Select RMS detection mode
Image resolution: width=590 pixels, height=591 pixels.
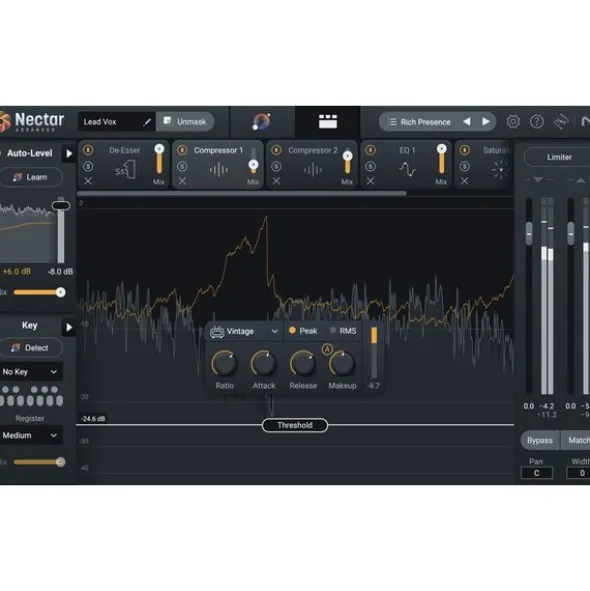[x=343, y=331]
